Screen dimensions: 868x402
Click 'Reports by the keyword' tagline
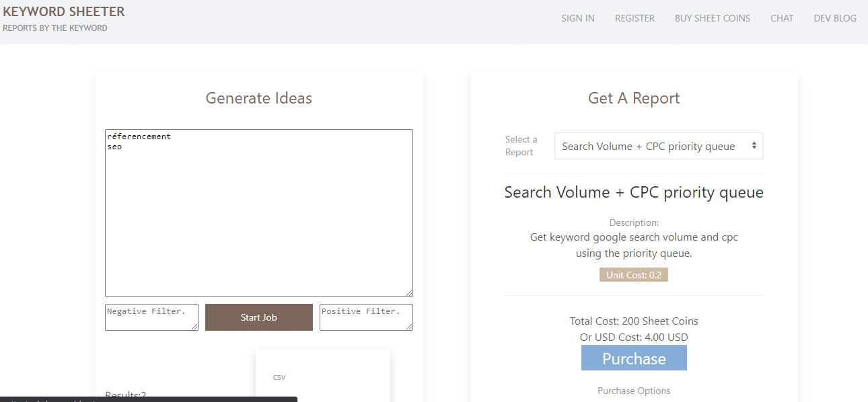[x=55, y=28]
